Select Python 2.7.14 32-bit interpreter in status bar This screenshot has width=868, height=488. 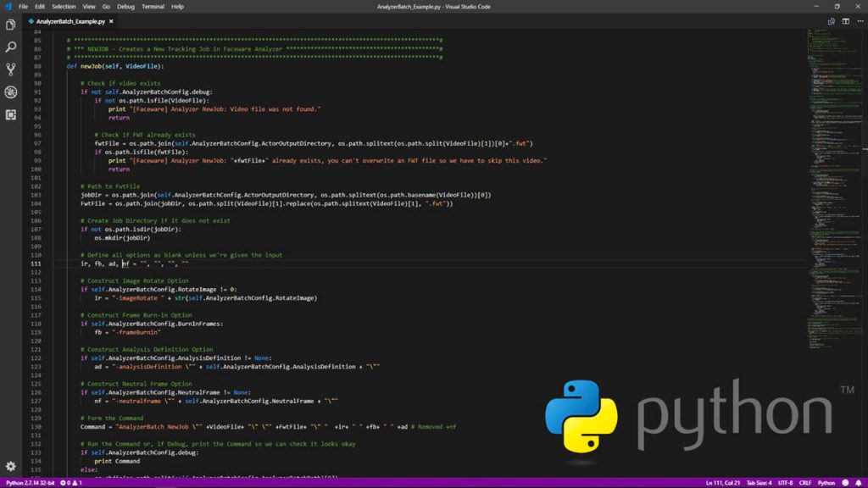(31, 483)
